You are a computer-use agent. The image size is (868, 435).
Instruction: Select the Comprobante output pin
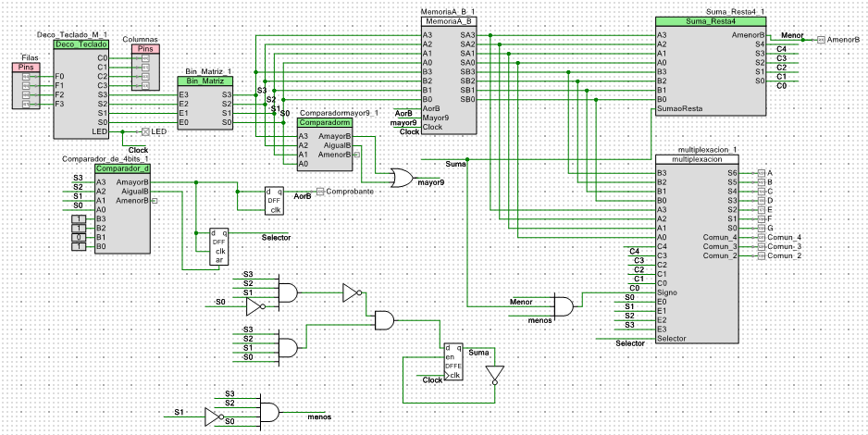pyautogui.click(x=319, y=191)
